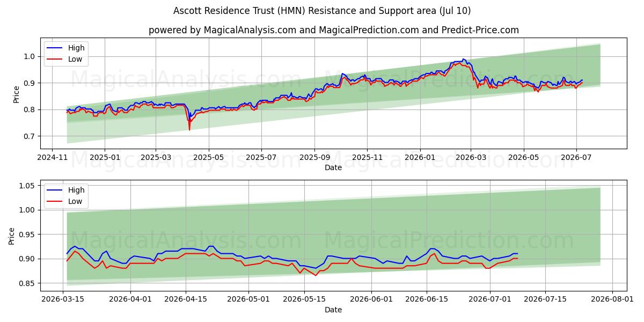
Task: Click the 'Date' axis label under top chart
Action: [x=333, y=168]
